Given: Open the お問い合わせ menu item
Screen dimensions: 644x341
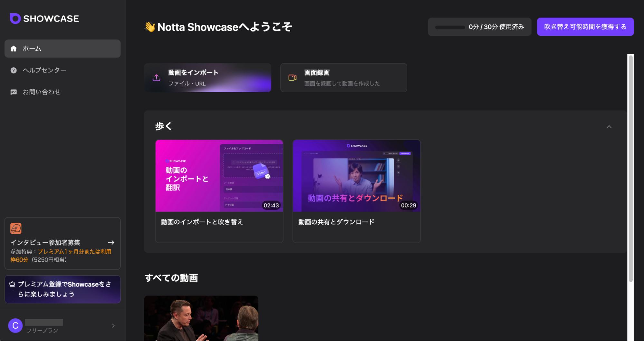Looking at the screenshot, I should (62, 92).
